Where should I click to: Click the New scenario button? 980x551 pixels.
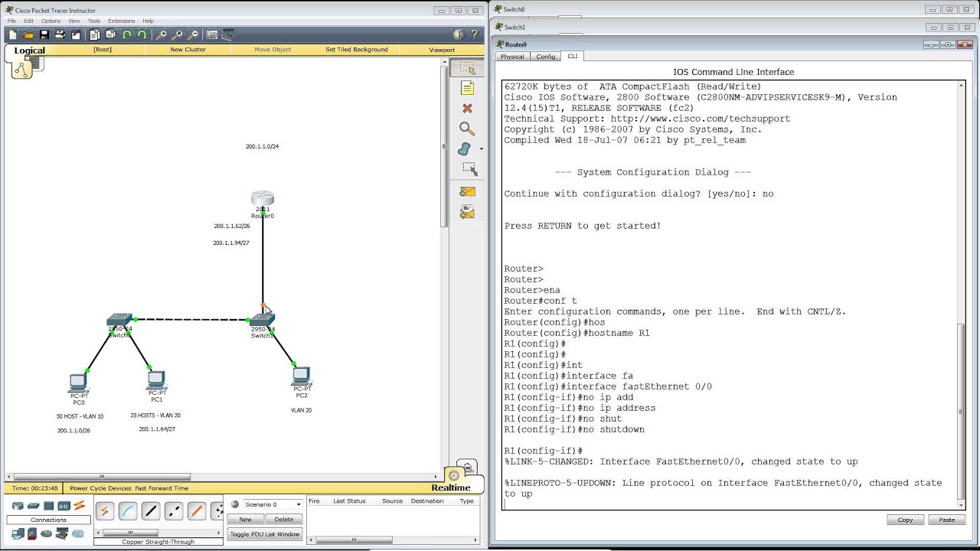[245, 519]
